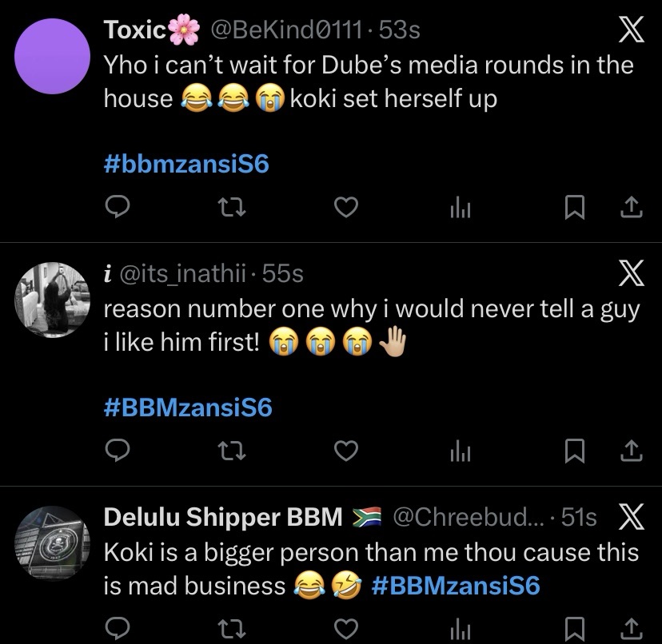The height and width of the screenshot is (644, 662).
Task: View analytics for @its_inathii's tweet
Action: [460, 452]
